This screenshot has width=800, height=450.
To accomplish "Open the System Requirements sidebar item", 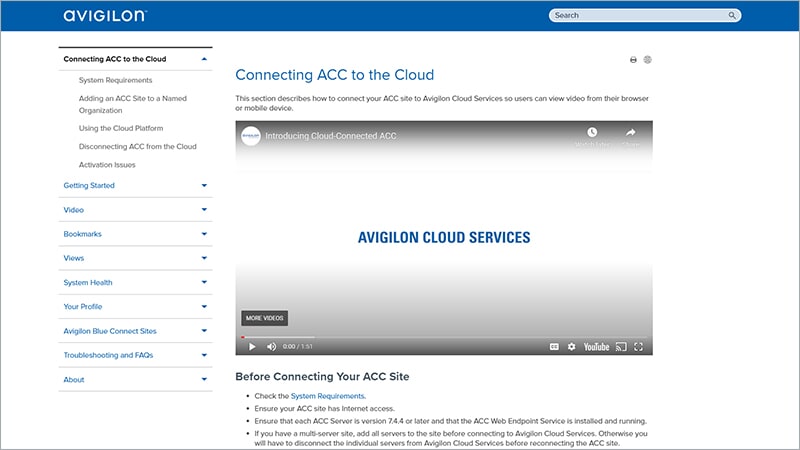I will 115,80.
